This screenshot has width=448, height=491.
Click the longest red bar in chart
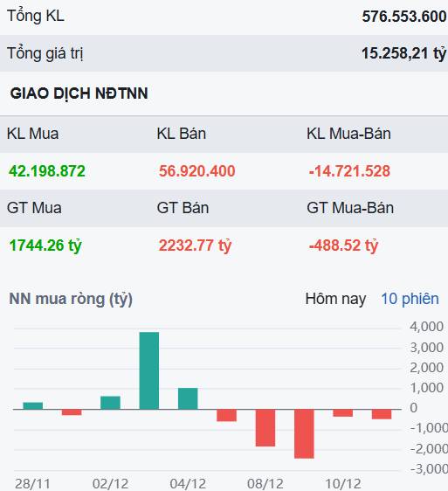point(304,433)
